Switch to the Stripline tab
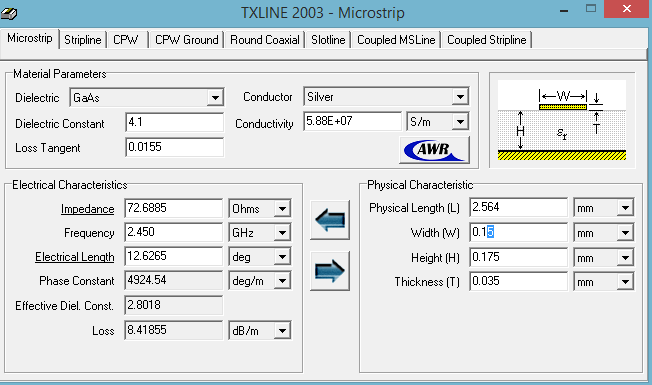The image size is (652, 385). pyautogui.click(x=82, y=40)
